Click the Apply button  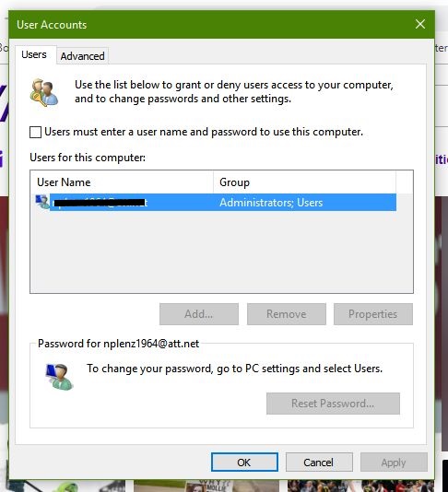point(394,463)
